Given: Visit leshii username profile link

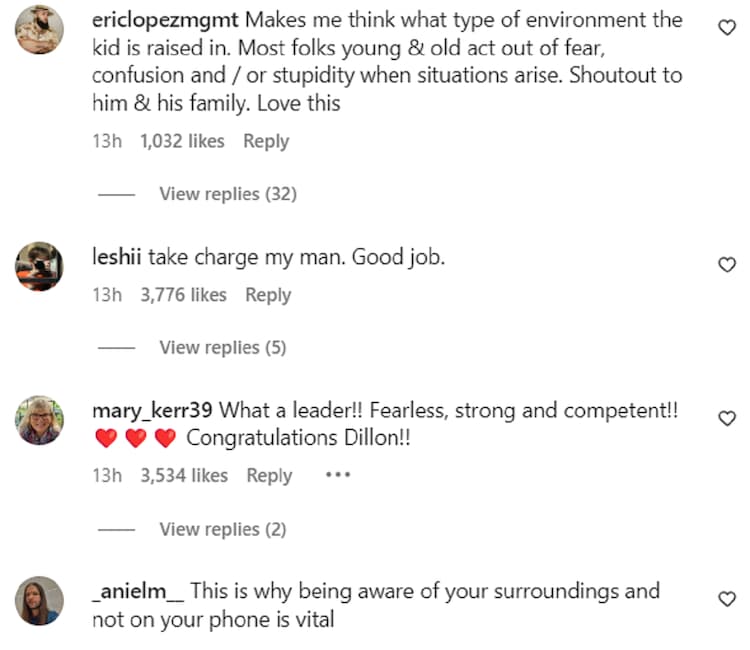Looking at the screenshot, I should 118,257.
